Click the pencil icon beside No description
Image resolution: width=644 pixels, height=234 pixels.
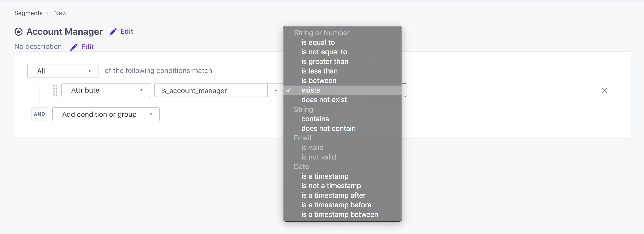point(74,47)
